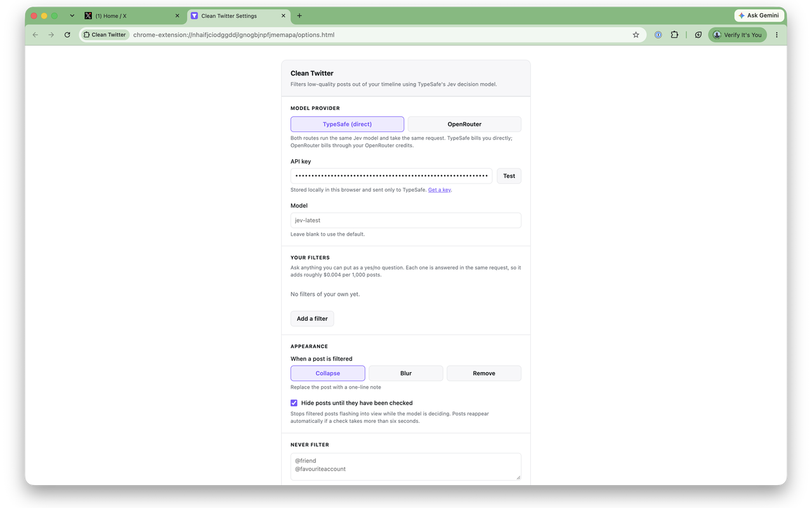Open the Chrome three-dot menu

pos(776,35)
